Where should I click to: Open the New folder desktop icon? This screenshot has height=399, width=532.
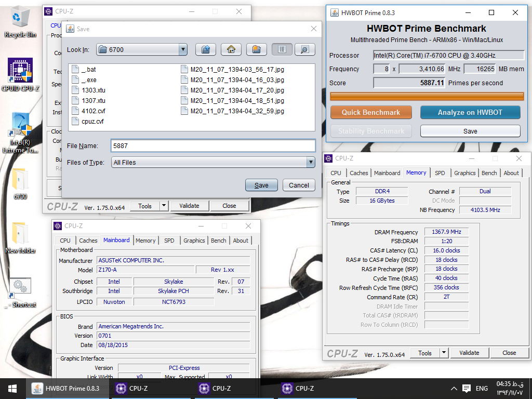pyautogui.click(x=20, y=237)
